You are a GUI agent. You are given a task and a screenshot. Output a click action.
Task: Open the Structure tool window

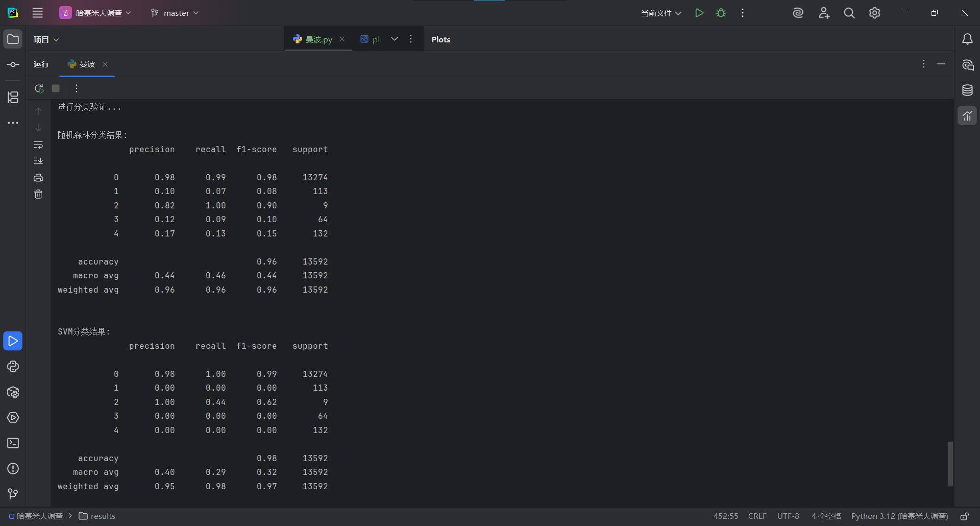point(13,97)
